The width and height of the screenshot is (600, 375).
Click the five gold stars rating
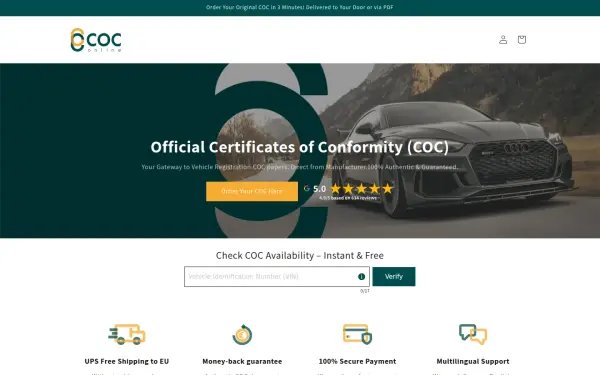click(x=362, y=189)
